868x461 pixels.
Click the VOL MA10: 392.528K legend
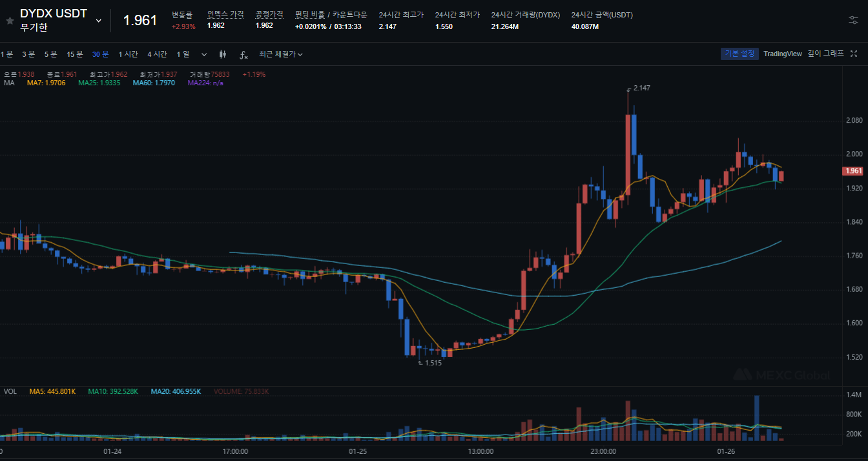[x=113, y=391]
